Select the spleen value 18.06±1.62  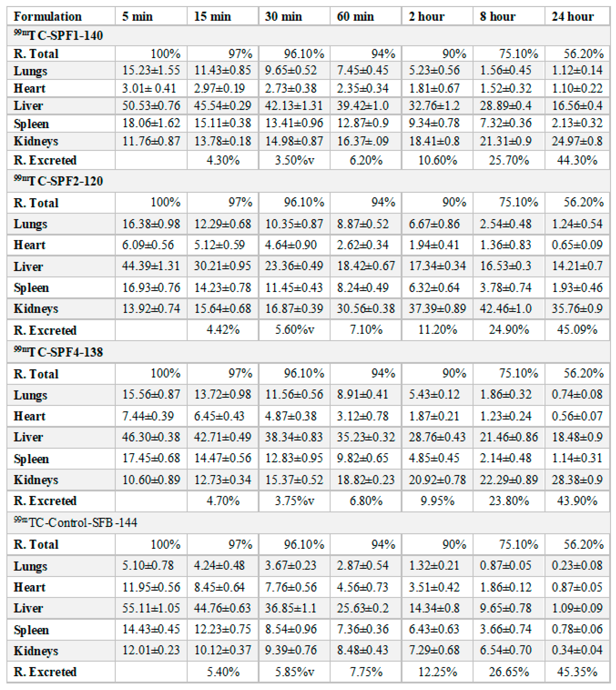(151, 123)
